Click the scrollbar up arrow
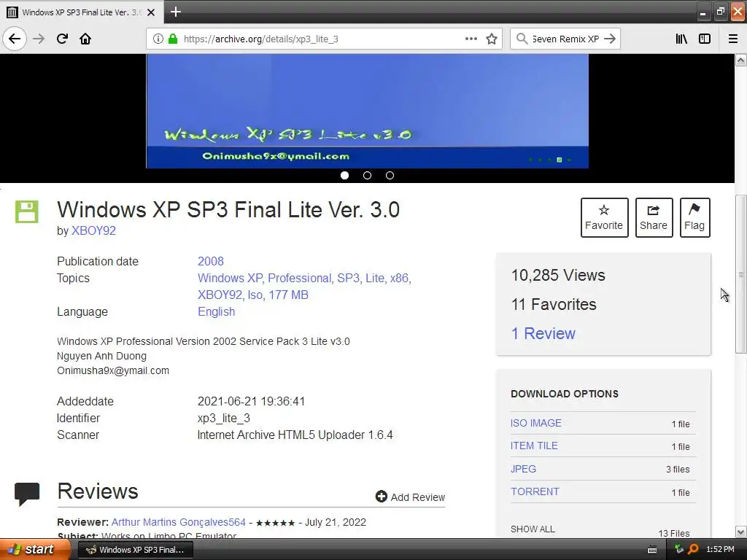 (x=740, y=60)
